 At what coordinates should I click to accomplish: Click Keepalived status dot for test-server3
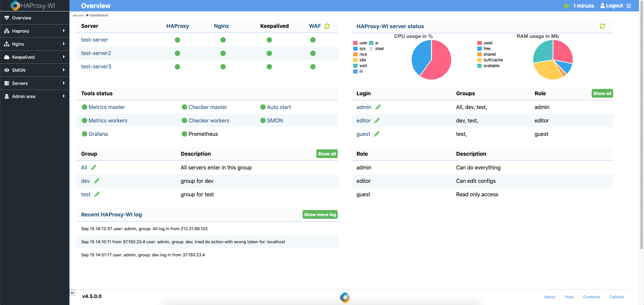pyautogui.click(x=269, y=67)
